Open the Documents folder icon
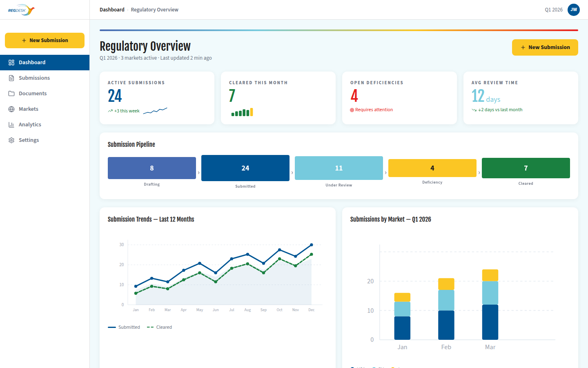588x368 pixels. [11, 93]
